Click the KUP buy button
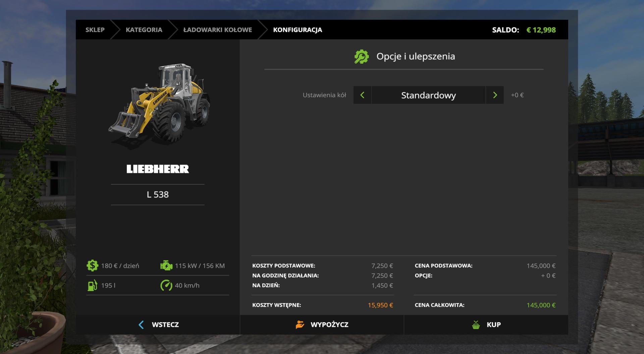This screenshot has height=354, width=644. pos(486,324)
